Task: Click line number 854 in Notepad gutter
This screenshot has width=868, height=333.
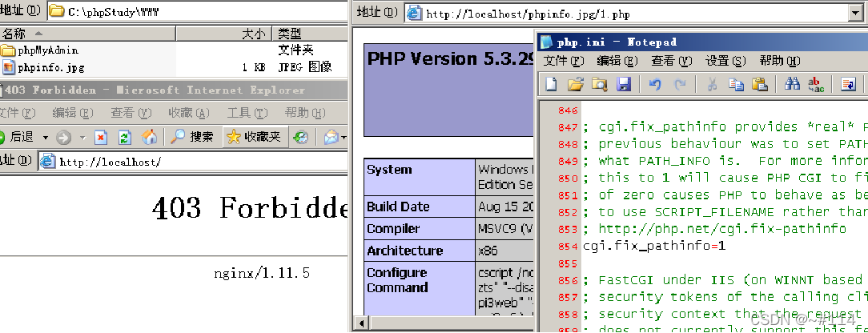Action: click(x=568, y=247)
